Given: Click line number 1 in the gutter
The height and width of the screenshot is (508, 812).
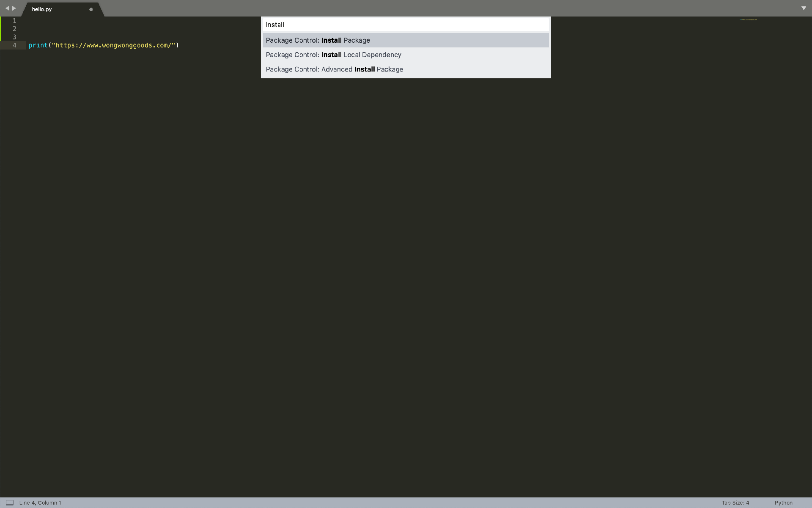Looking at the screenshot, I should click(14, 21).
